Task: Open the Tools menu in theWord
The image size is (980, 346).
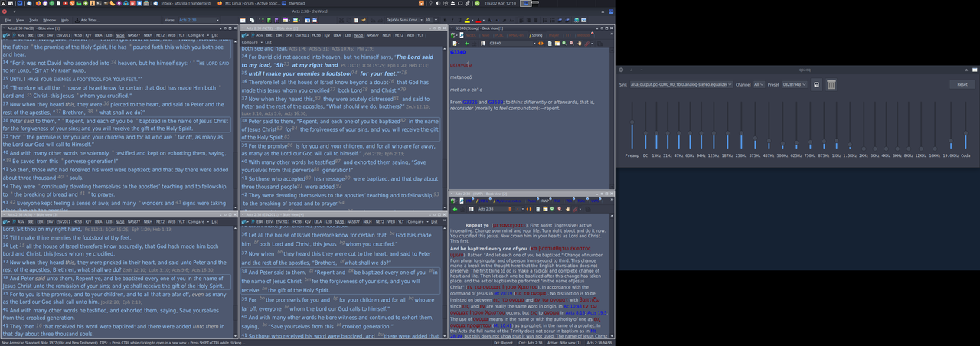Action: click(x=34, y=20)
